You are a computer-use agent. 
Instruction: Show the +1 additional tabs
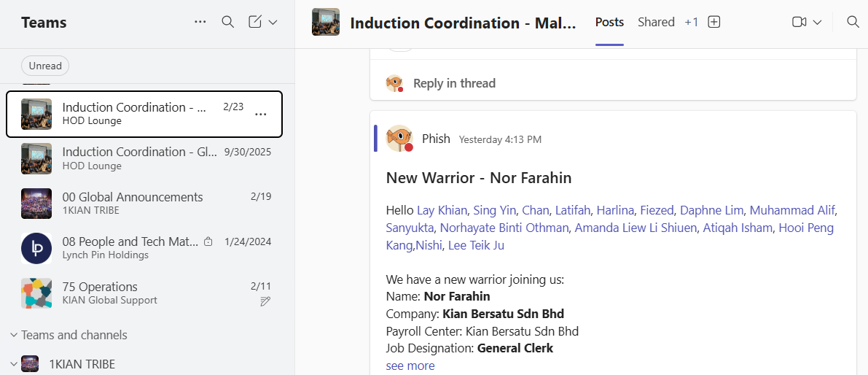coord(691,22)
